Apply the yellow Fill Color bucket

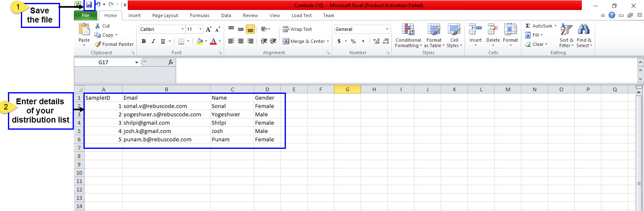pyautogui.click(x=200, y=41)
